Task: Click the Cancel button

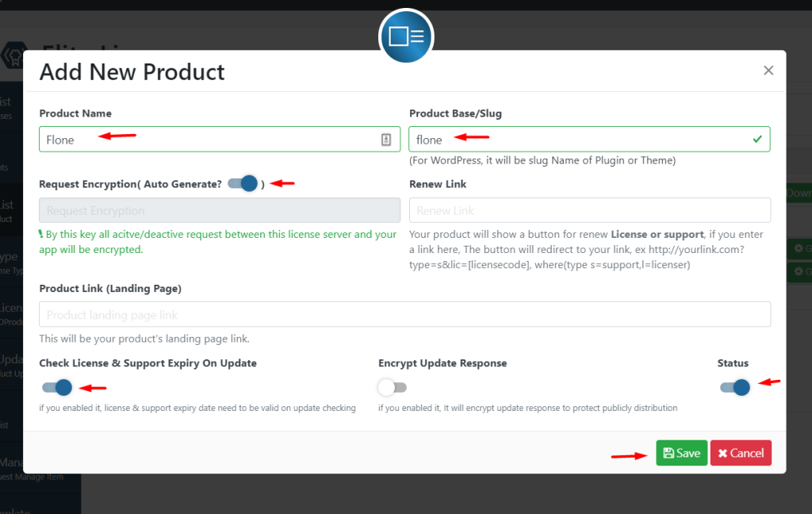Action: 740,453
